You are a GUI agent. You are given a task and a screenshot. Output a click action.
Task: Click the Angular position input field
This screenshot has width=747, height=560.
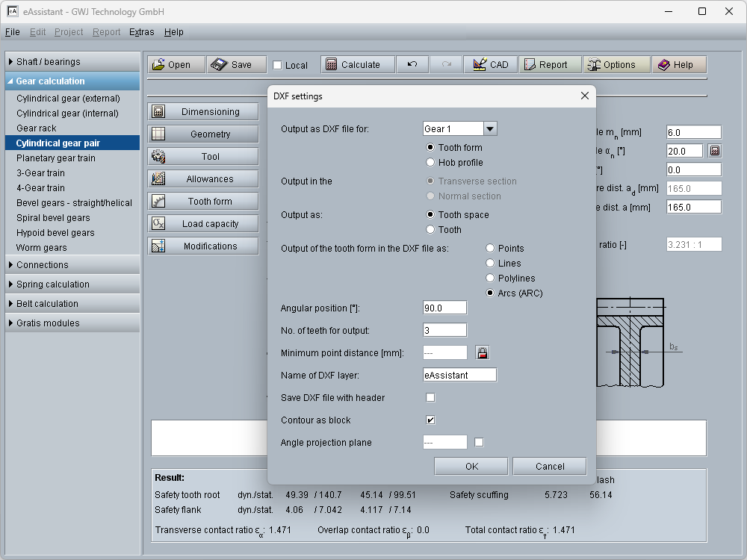click(x=444, y=308)
